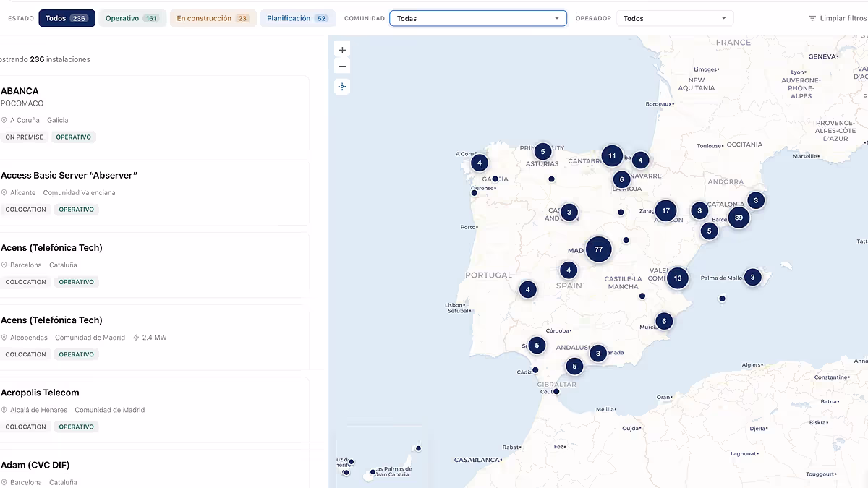Screen dimensions: 868x488
Task: Open the ABANCA installation card
Action: click(155, 114)
